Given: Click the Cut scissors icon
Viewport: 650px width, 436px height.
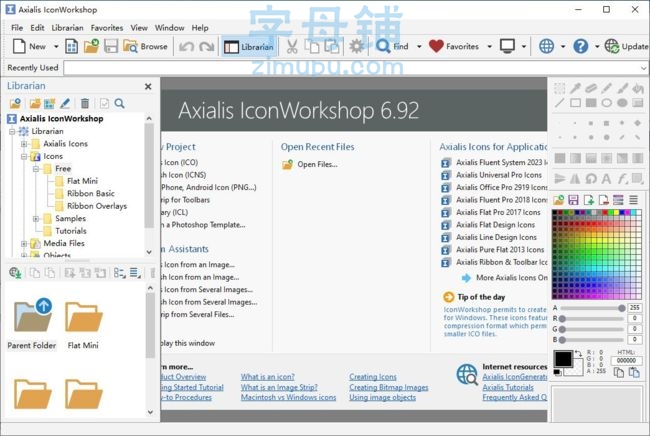Looking at the screenshot, I should tap(292, 46).
